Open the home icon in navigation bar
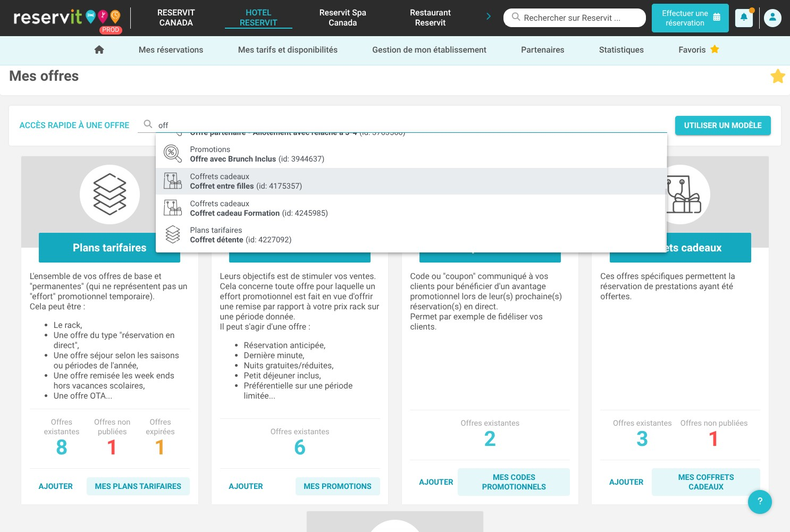 99,50
